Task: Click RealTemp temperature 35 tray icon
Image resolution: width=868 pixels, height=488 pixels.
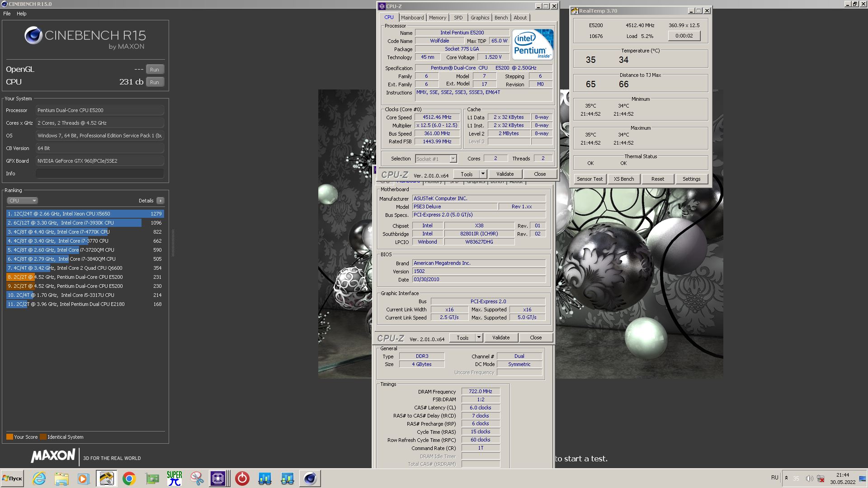Action: coord(797,479)
